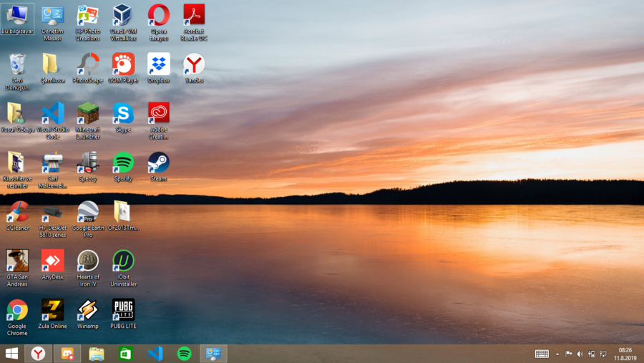
Task: Open the volume control in system tray
Action: pyautogui.click(x=580, y=354)
